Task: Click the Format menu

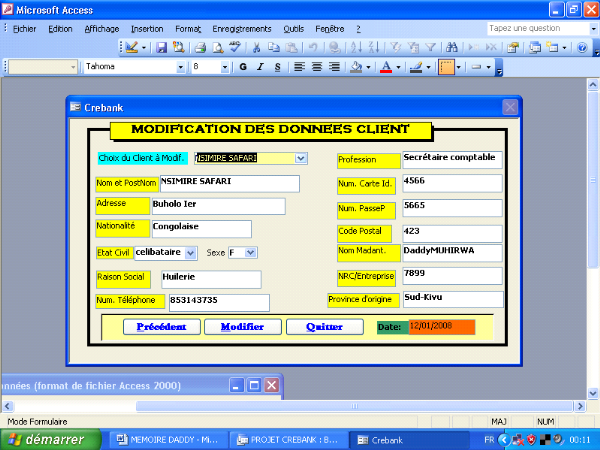Action: 188,29
